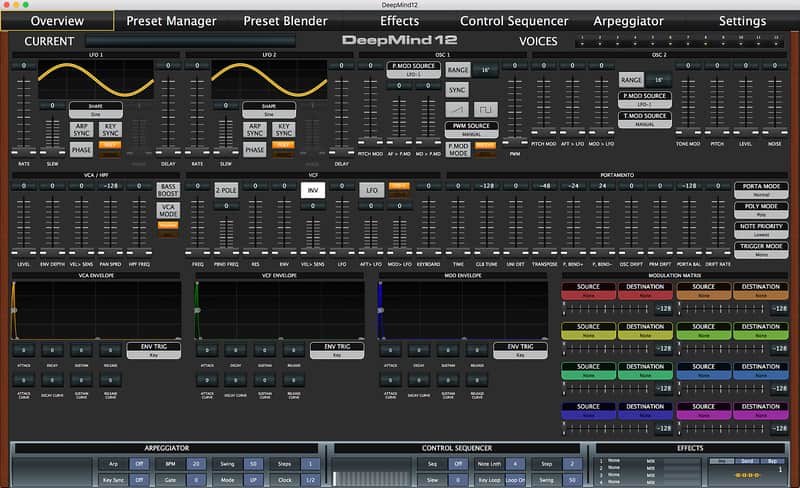The height and width of the screenshot is (488, 800).
Task: Click the OSC 2 RANGE button
Action: [631, 80]
